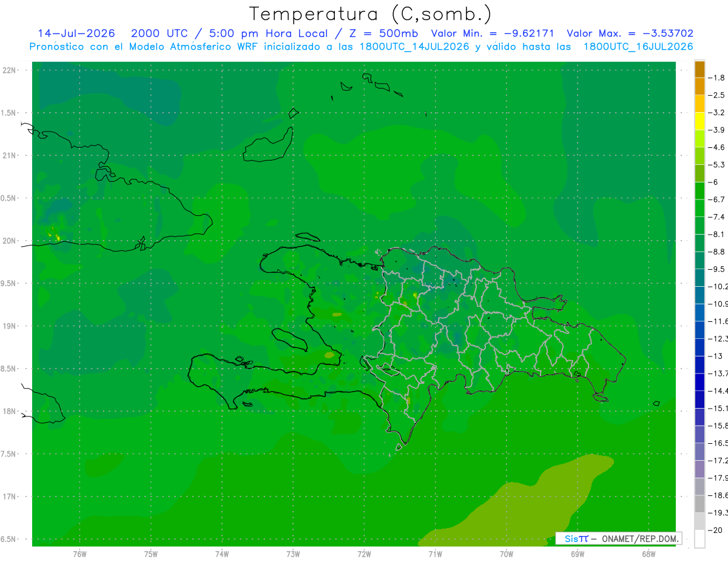Click the "-4.6" legend value

pos(716,147)
